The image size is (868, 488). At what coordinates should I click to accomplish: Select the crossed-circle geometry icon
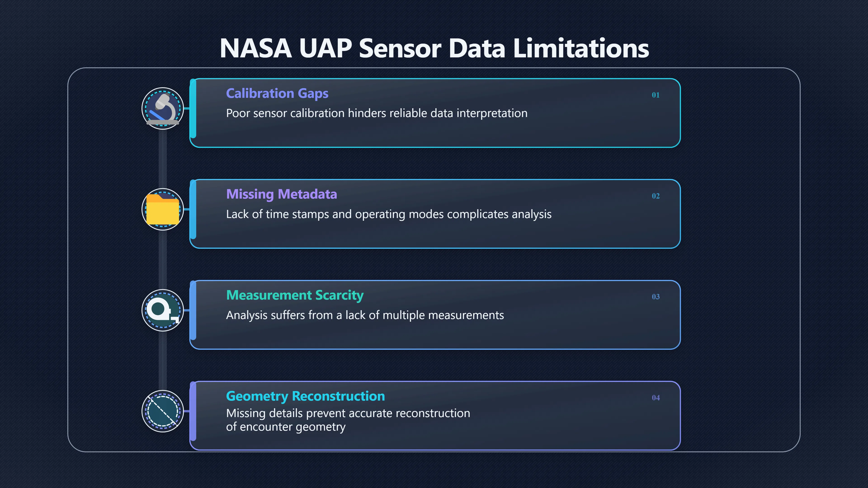[163, 411]
